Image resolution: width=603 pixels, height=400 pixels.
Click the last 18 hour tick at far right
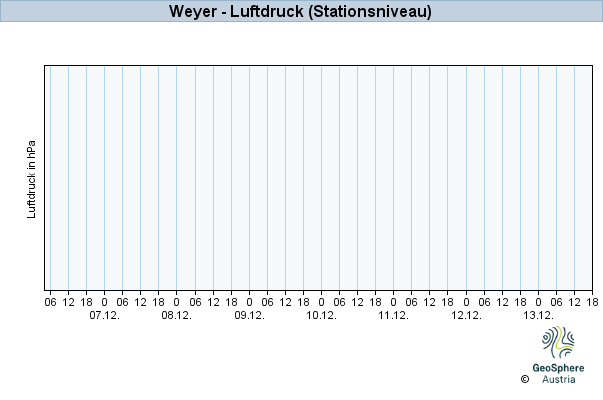tap(593, 302)
